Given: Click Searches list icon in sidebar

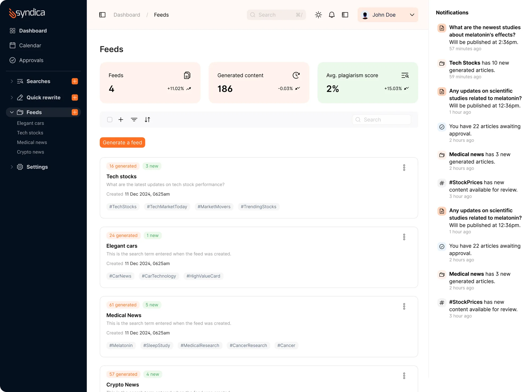Looking at the screenshot, I should click(x=20, y=81).
